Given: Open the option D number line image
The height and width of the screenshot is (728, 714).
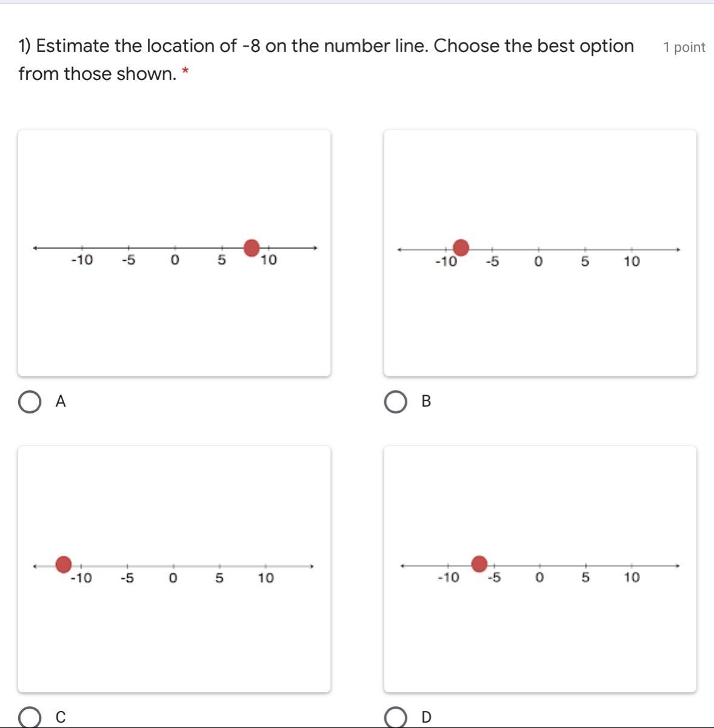Looking at the screenshot, I should pos(540,569).
